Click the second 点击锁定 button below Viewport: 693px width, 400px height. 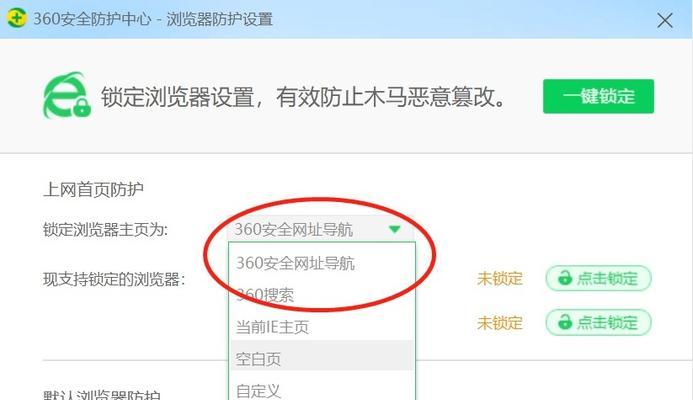pos(598,322)
